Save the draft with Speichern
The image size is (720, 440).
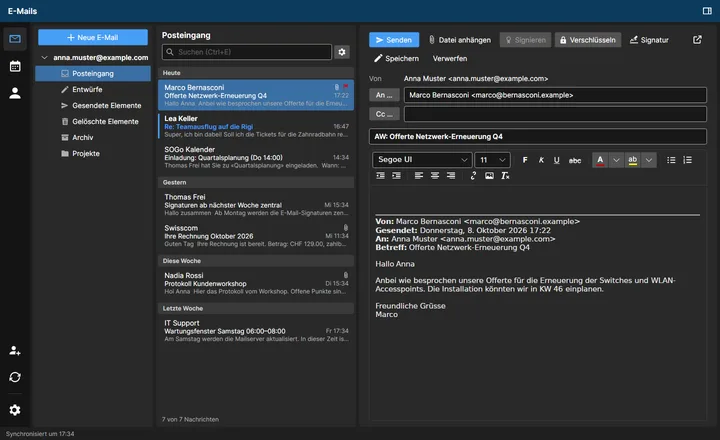coord(396,58)
